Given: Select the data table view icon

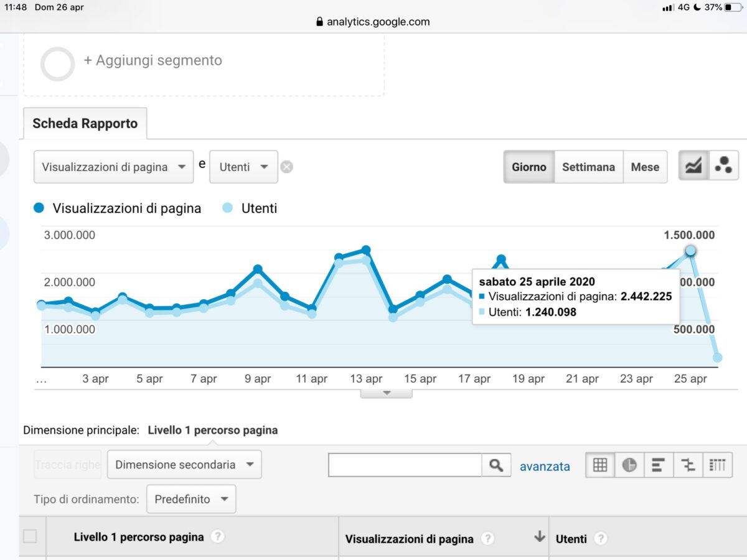Looking at the screenshot, I should tap(600, 465).
